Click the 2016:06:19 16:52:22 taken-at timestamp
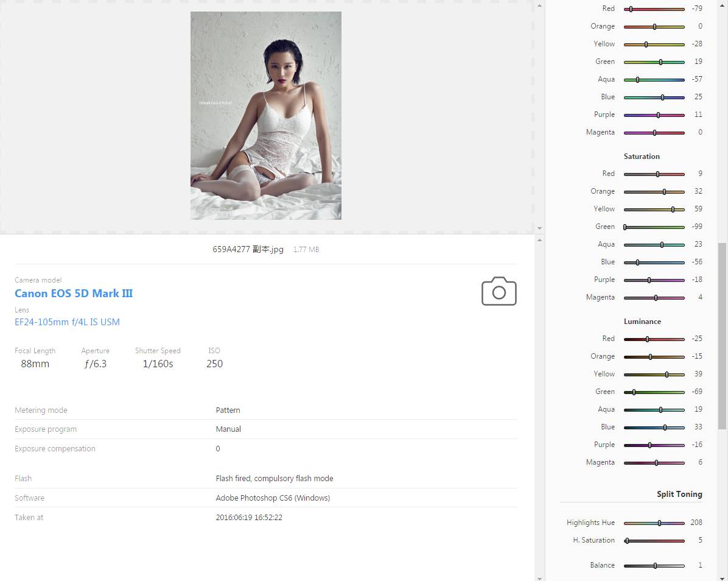Viewport: 728px width, 581px height. (x=249, y=518)
